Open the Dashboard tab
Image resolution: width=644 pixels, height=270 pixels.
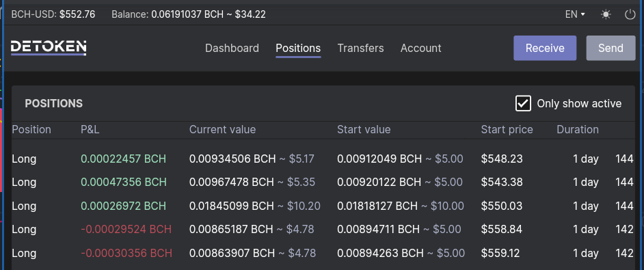[232, 49]
